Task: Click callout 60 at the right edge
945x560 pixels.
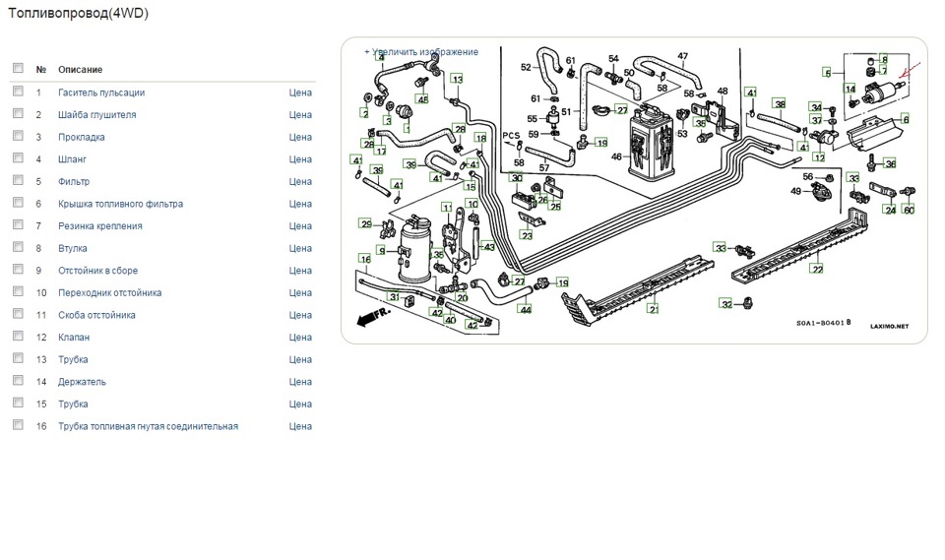Action: (909, 210)
